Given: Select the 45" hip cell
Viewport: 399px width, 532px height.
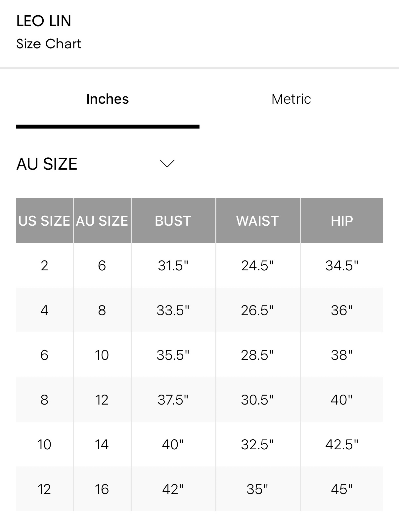Looking at the screenshot, I should [x=342, y=489].
